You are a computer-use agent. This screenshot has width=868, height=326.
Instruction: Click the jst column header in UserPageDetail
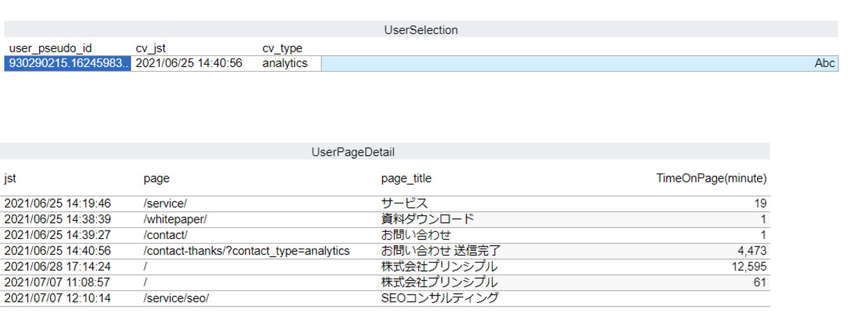tap(10, 178)
